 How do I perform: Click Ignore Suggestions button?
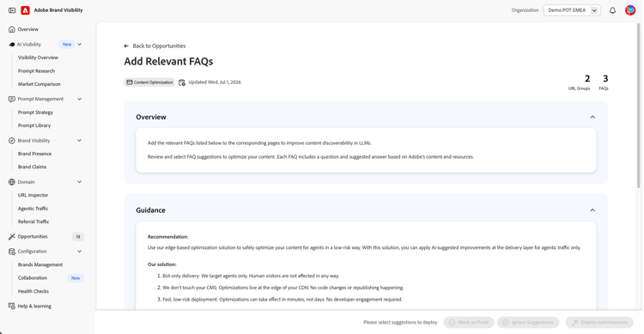528,323
